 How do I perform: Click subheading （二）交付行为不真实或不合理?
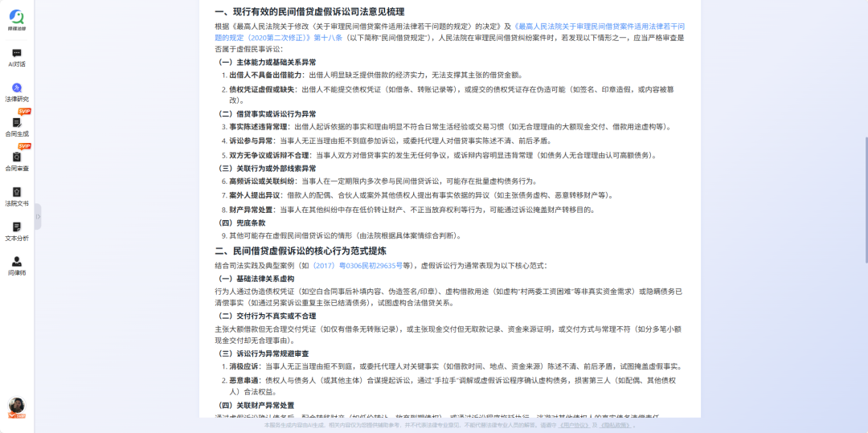click(x=266, y=316)
